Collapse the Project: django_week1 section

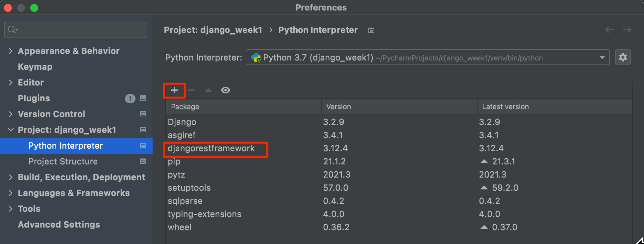[x=11, y=130]
